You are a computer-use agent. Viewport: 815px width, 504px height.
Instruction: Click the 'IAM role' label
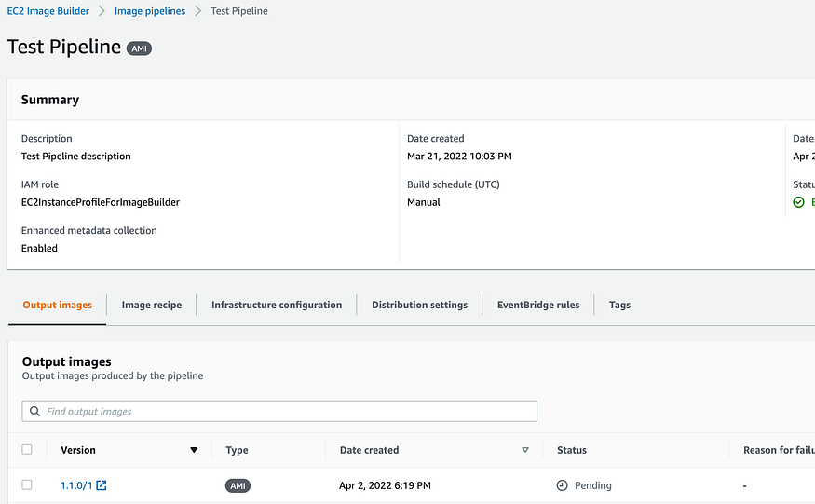(x=40, y=184)
